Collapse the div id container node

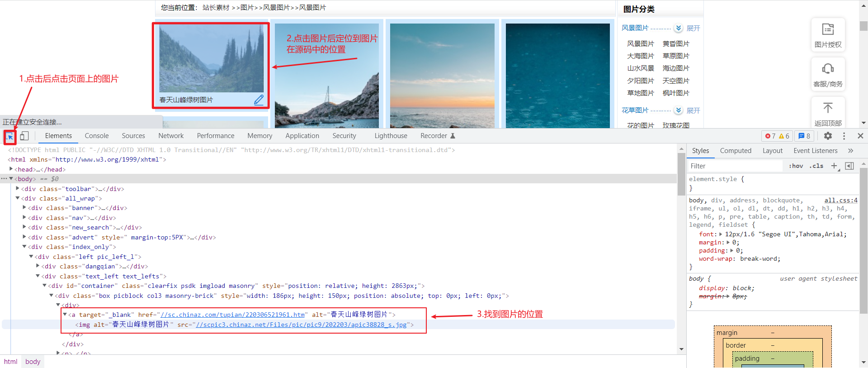45,286
